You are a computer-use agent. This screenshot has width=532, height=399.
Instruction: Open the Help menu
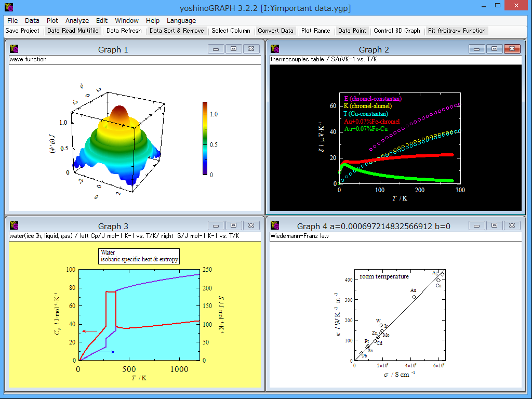(153, 21)
